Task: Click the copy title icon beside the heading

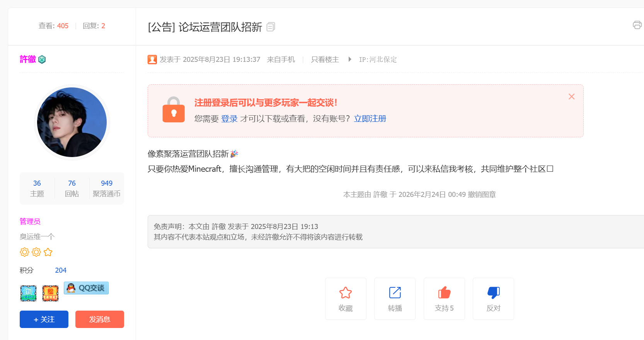Action: click(x=271, y=27)
